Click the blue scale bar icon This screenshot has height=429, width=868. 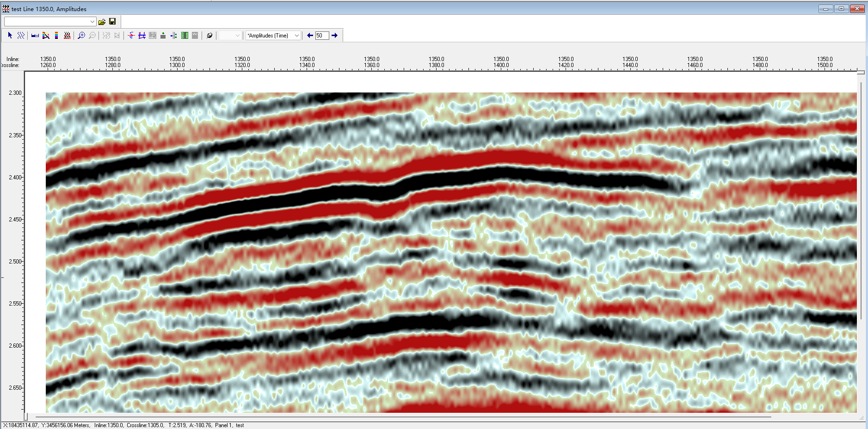click(35, 35)
